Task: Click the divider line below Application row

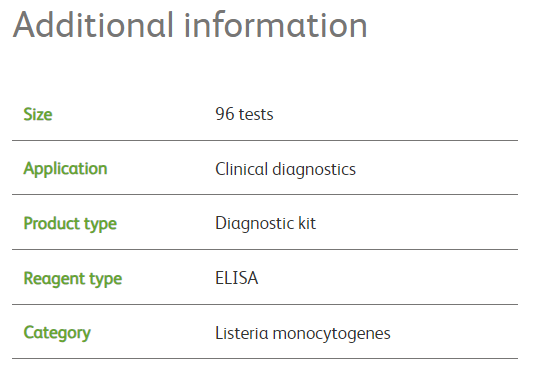Action: pos(265,195)
